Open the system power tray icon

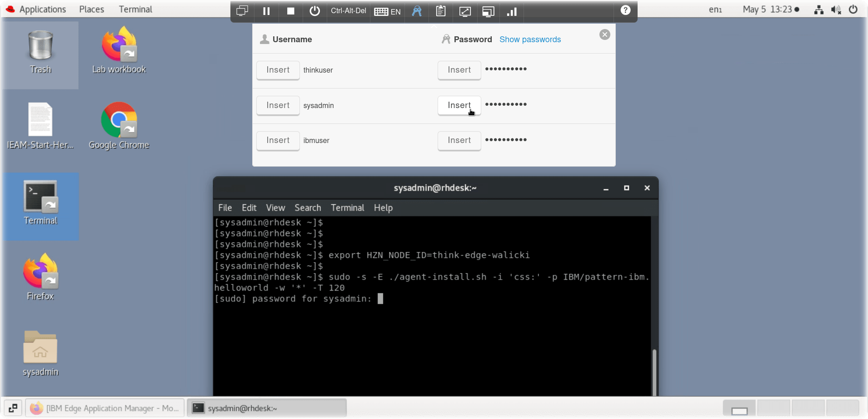853,10
